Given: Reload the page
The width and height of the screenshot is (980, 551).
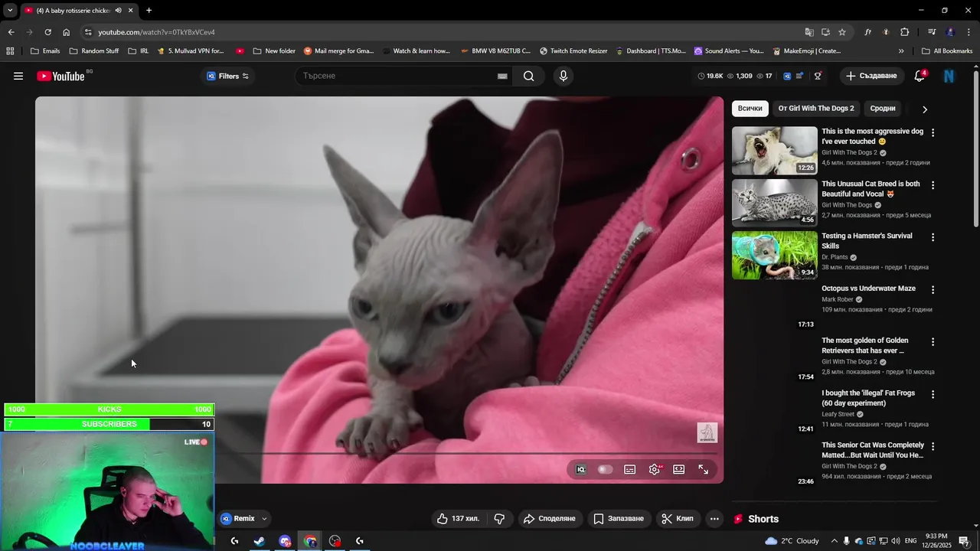Looking at the screenshot, I should 47,32.
